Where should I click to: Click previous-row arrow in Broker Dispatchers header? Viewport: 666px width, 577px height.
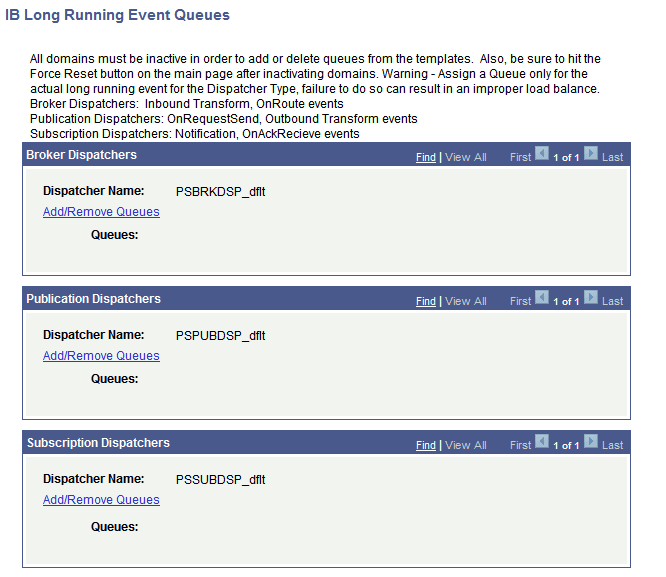pos(542,153)
